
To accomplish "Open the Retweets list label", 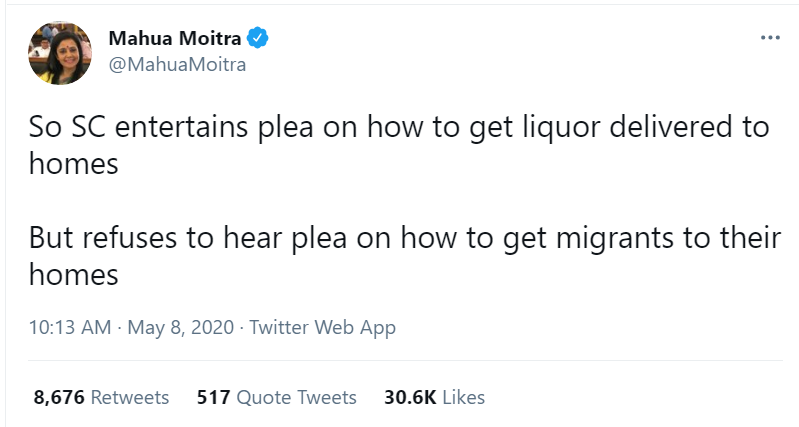I will [129, 397].
